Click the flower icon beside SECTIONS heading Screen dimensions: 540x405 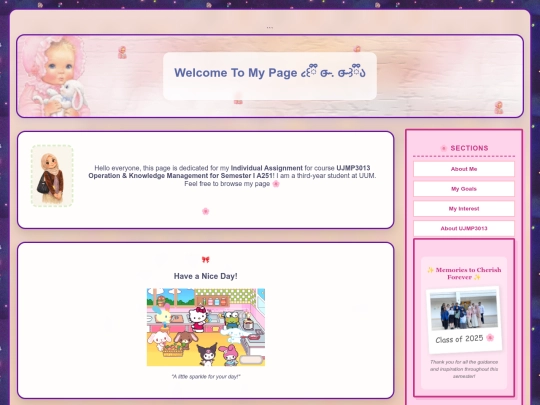click(x=444, y=148)
